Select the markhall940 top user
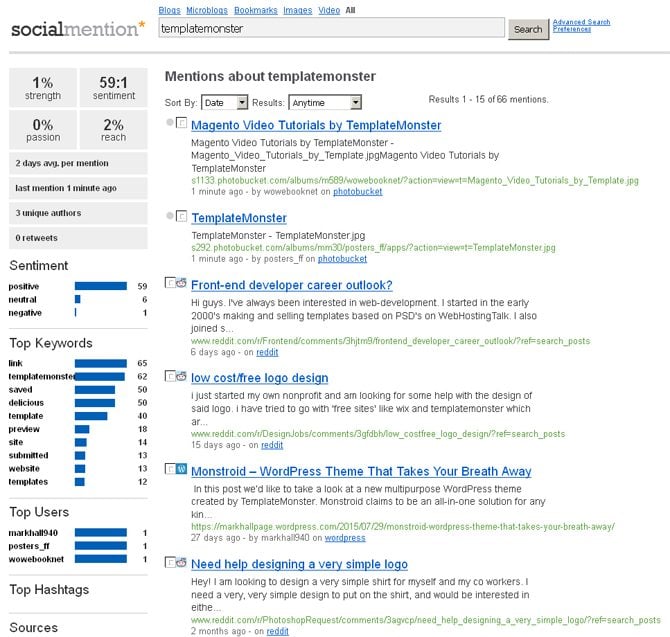 (38, 532)
